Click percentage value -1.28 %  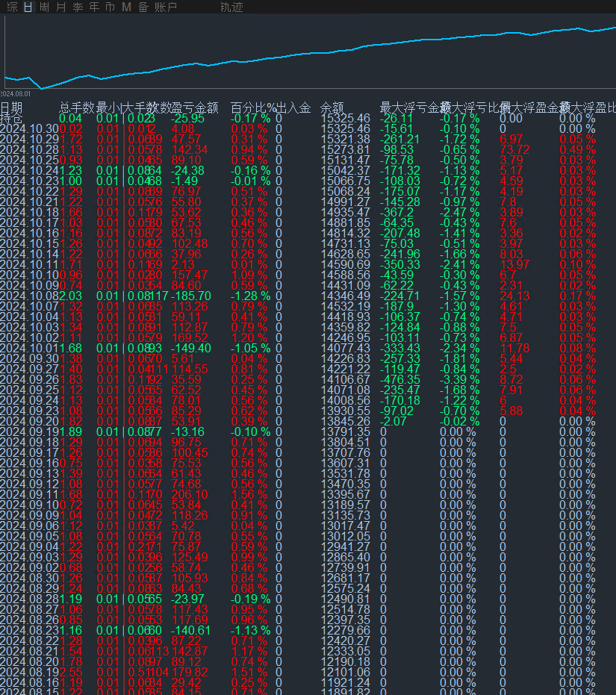pos(251,296)
